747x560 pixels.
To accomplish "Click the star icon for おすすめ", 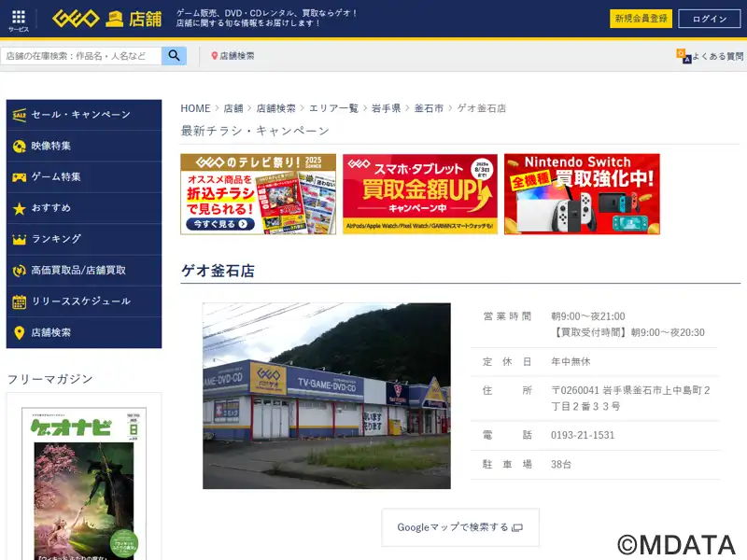I will tap(19, 208).
